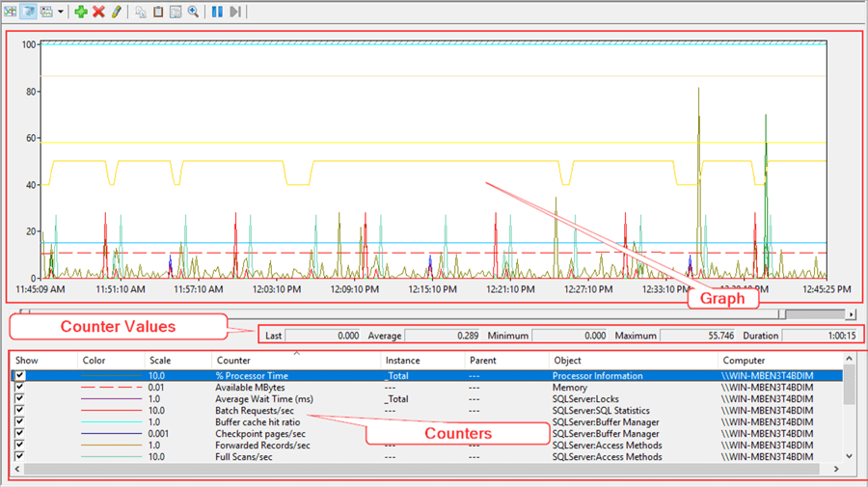The height and width of the screenshot is (487, 868).
Task: Click the dark blue color line for Checkpoint pages/sec
Action: [x=111, y=434]
